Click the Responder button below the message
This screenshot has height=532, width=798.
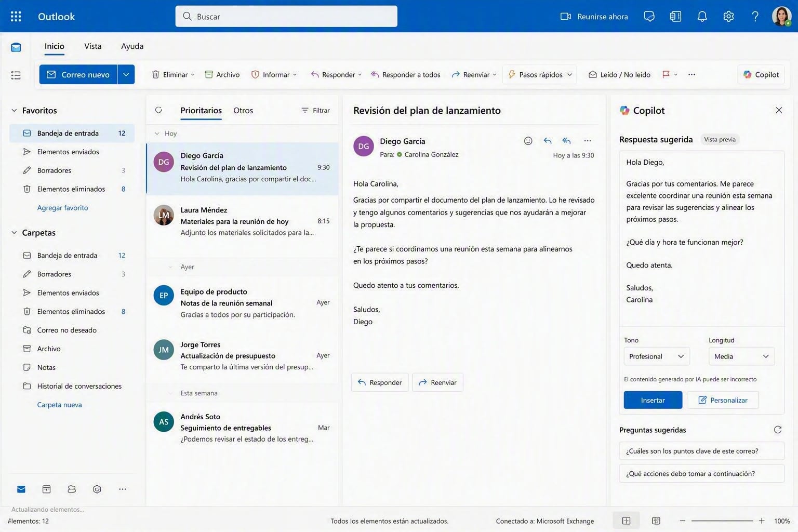(x=380, y=382)
